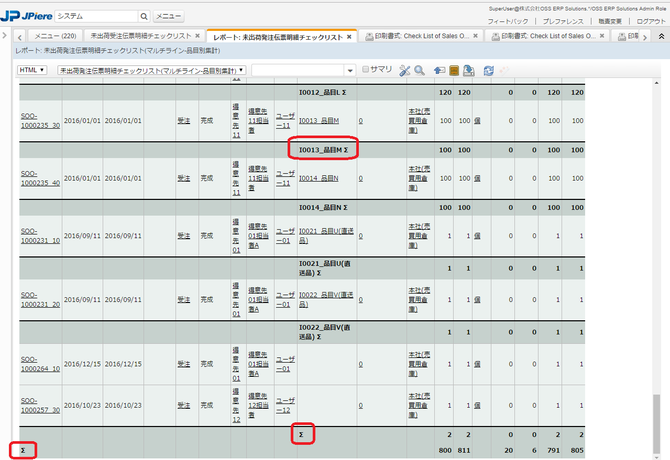Click 受注 link in SOO-1000235_30 row
This screenshot has height=460, width=670.
[x=184, y=121]
